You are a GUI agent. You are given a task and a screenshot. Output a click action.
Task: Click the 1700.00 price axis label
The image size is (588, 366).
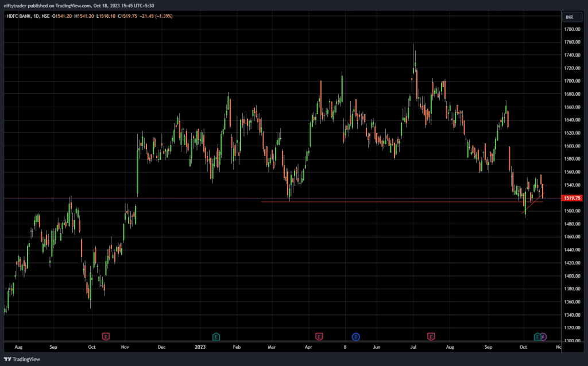(572, 81)
